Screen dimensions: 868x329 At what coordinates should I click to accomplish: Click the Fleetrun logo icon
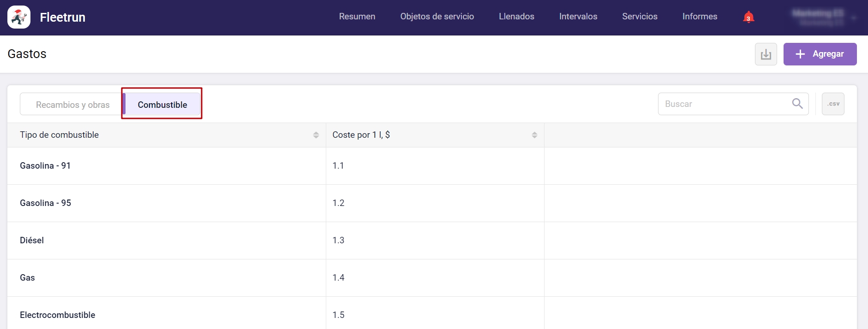coord(19,17)
